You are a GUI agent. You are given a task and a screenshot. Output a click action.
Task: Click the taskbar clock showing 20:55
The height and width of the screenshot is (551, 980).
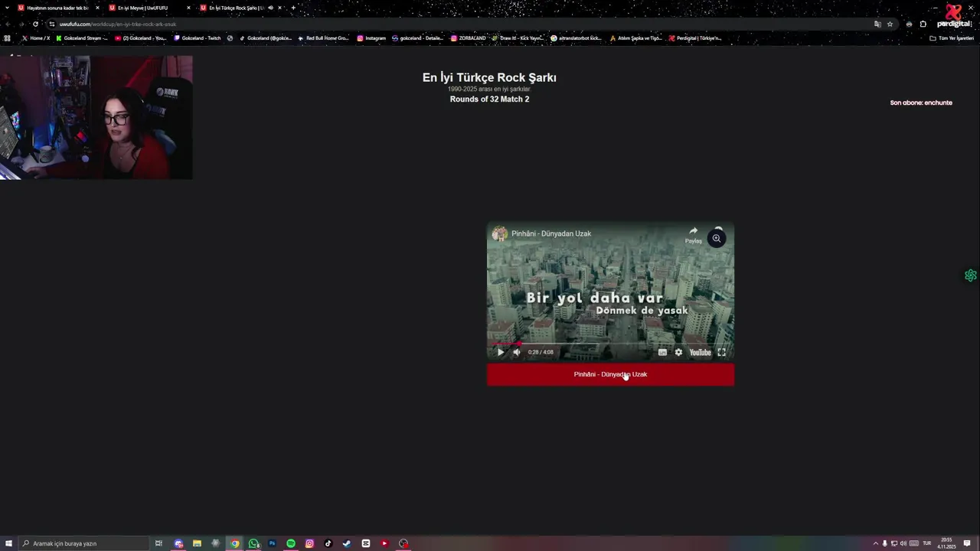(x=946, y=543)
